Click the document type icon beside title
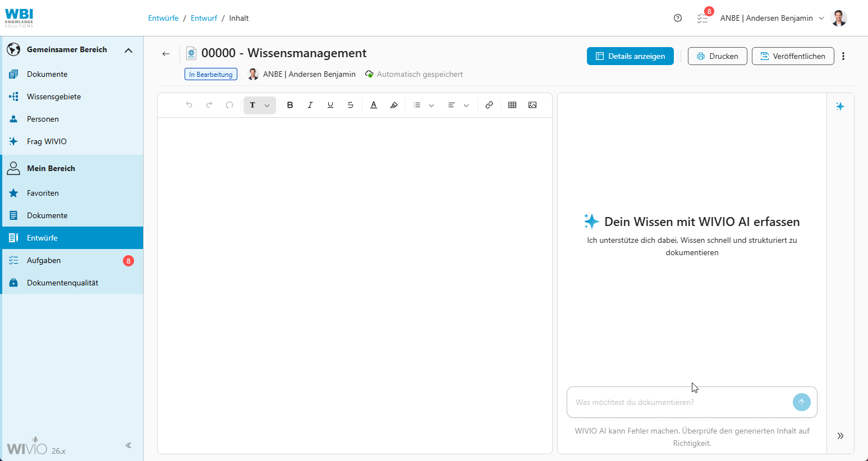 [191, 53]
